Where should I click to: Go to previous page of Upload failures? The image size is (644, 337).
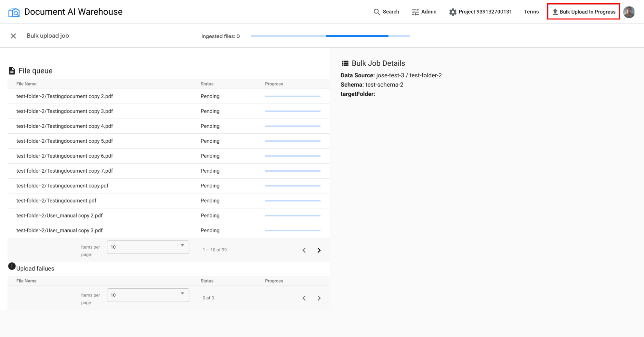304,298
